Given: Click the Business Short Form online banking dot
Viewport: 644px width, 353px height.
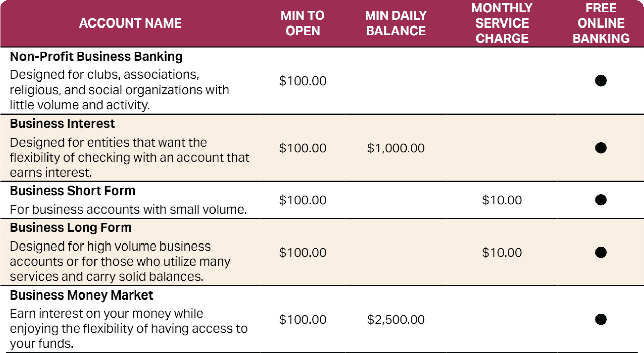Looking at the screenshot, I should [601, 200].
